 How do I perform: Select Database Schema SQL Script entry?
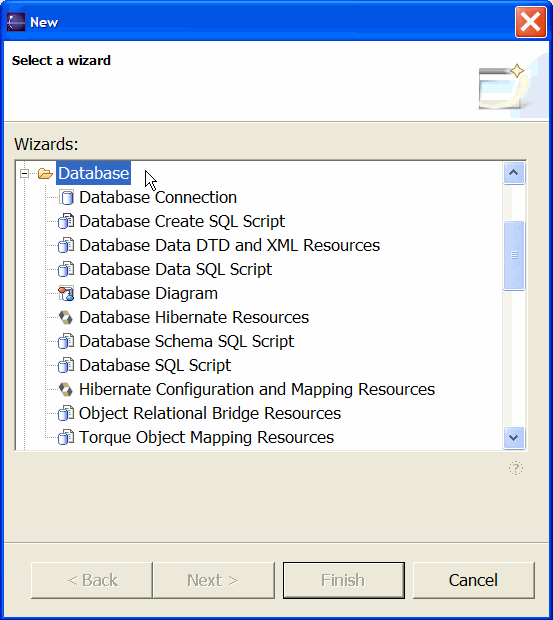pyautogui.click(x=187, y=341)
